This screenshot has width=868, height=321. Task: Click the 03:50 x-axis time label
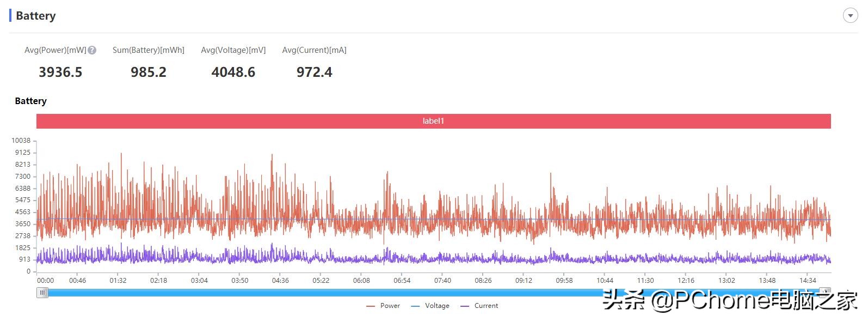point(239,281)
